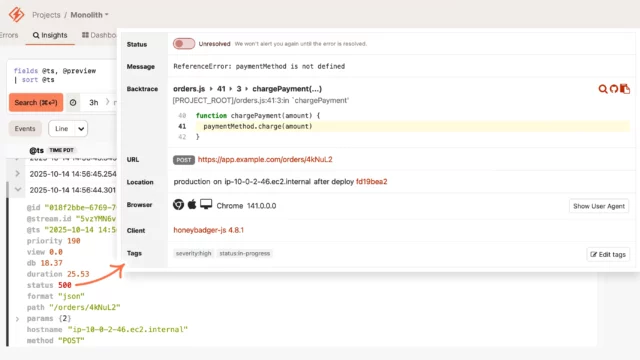Click the highlighted code line 41
The height and width of the screenshot is (360, 640).
(412, 127)
